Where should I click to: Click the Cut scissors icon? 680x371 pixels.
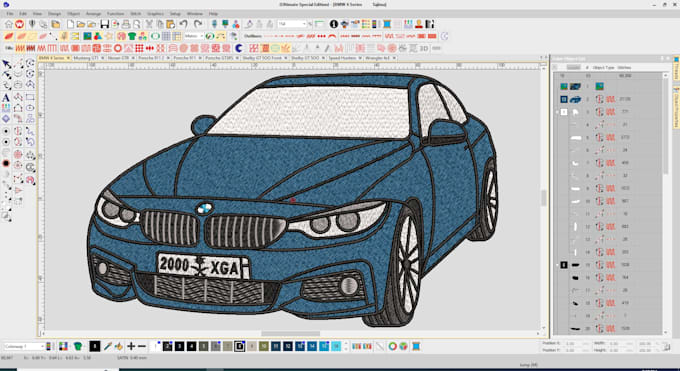point(149,24)
